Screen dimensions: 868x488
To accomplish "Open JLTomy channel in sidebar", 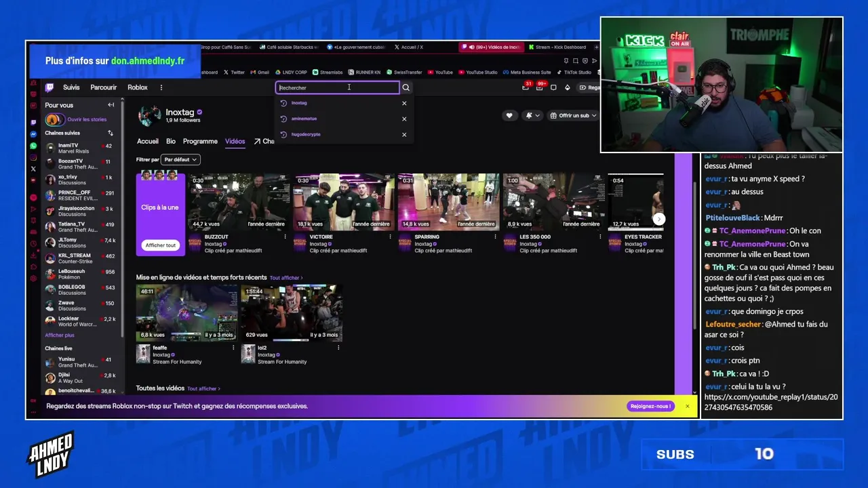I will [x=81, y=242].
